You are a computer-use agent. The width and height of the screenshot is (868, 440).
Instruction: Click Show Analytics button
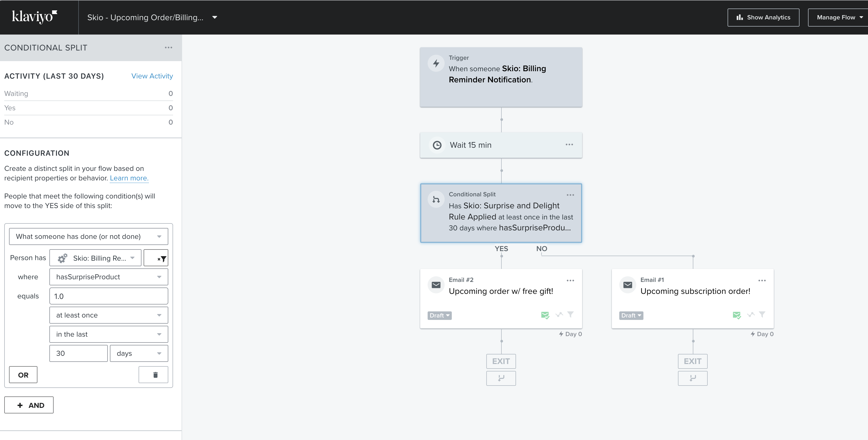pyautogui.click(x=763, y=18)
